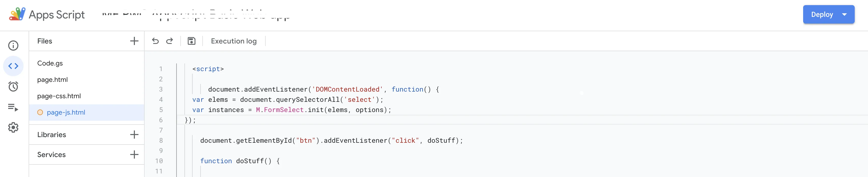Open the Execution log

(x=233, y=41)
